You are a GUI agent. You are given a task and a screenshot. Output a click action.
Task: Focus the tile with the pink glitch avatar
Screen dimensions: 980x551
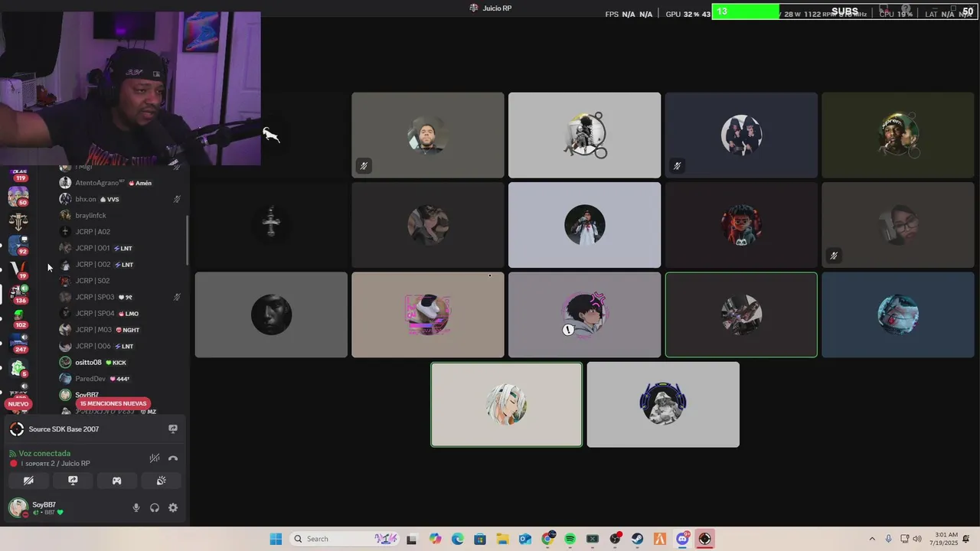[428, 315]
